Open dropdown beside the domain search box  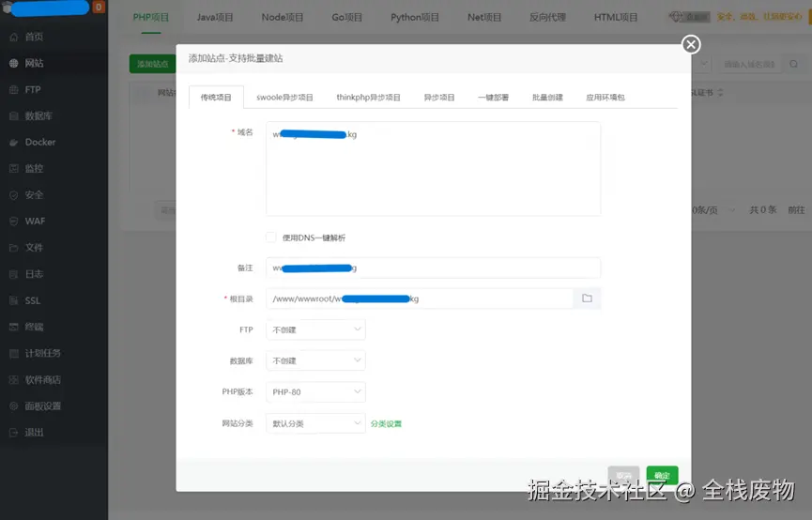click(x=703, y=64)
